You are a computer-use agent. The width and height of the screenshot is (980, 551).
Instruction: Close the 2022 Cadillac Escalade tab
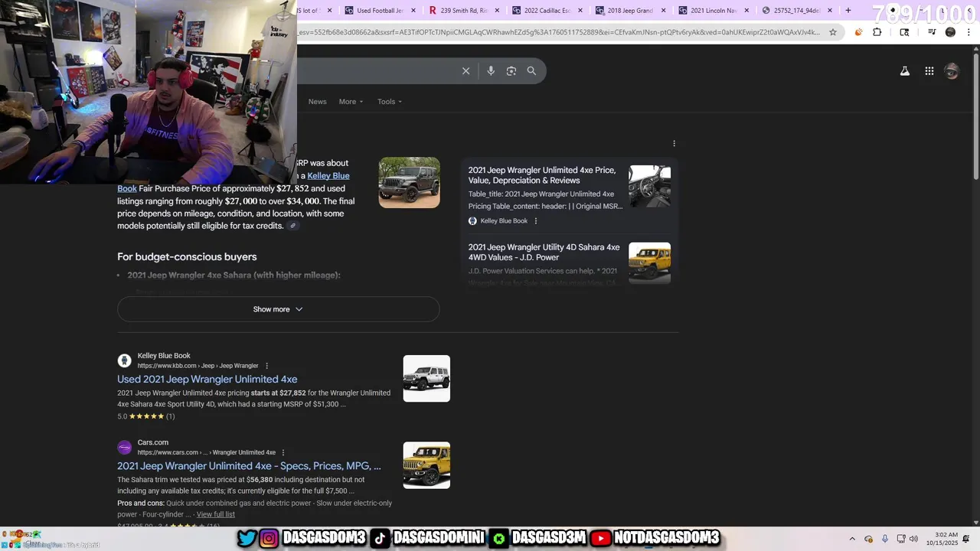[x=580, y=11]
